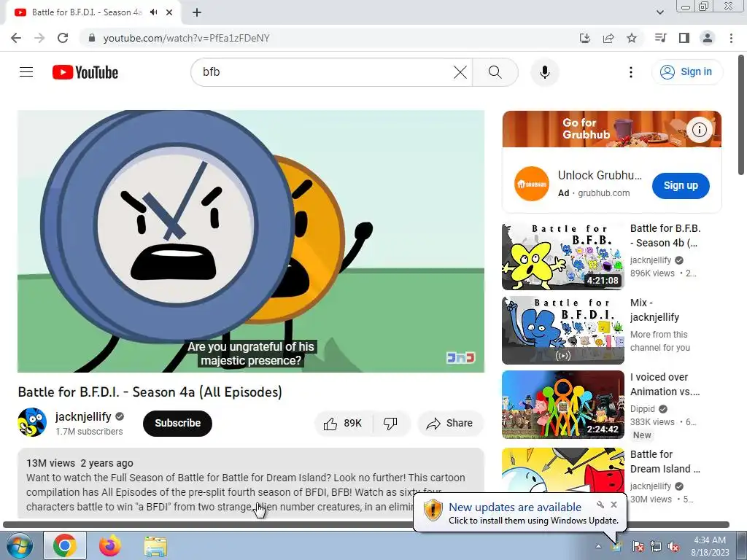Open Mix - jacknjellify title link

[654, 310]
